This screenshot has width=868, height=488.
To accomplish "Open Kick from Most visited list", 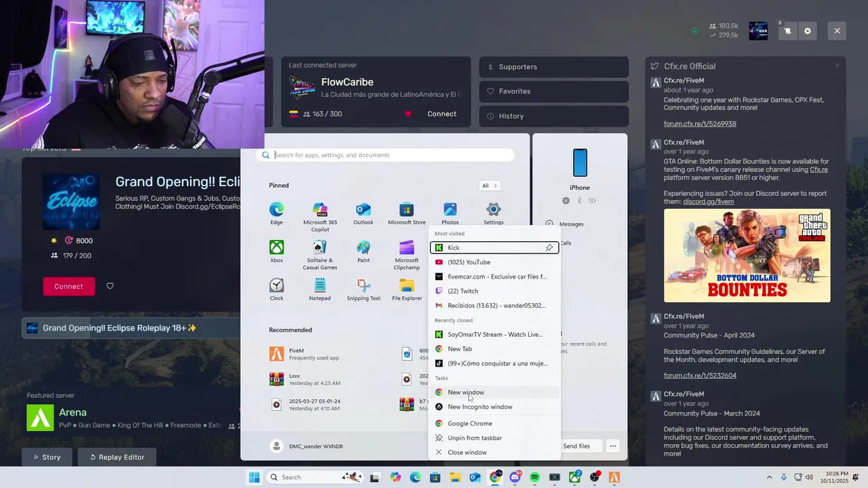I will [494, 247].
